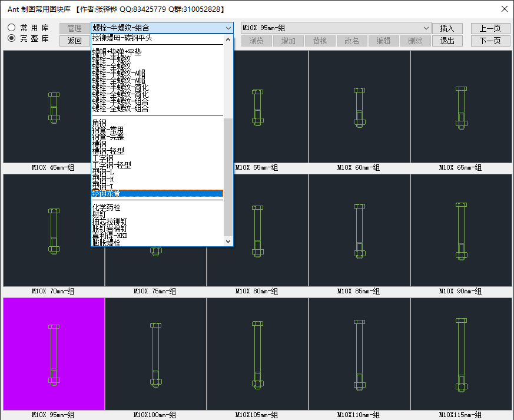This screenshot has height=420, width=514.
Task: Pick the M10X 60mm bolt block
Action: [359, 107]
